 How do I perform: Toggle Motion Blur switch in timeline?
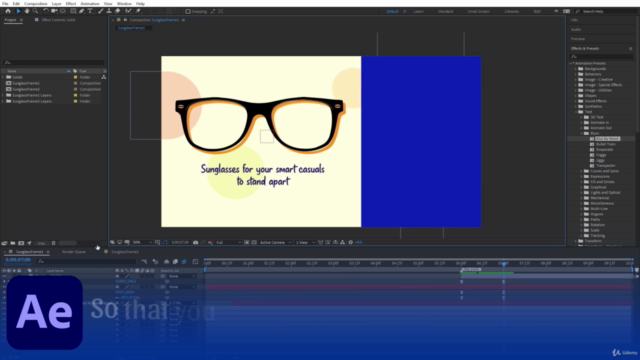pos(184,262)
